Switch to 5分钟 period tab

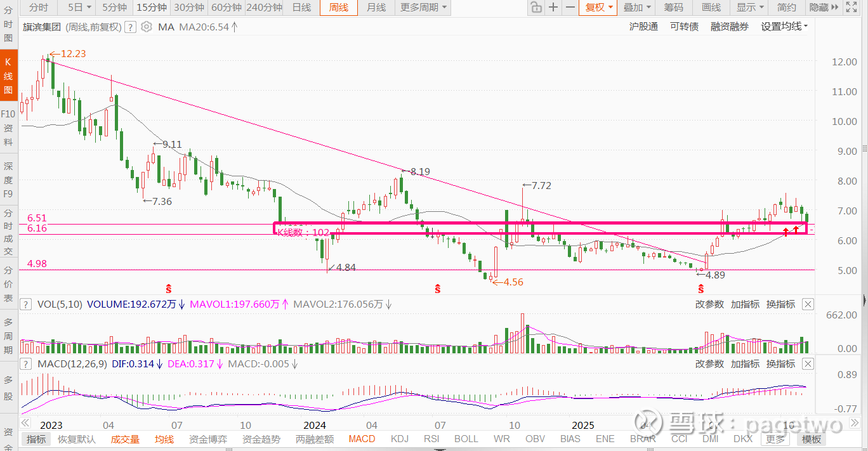tap(114, 8)
